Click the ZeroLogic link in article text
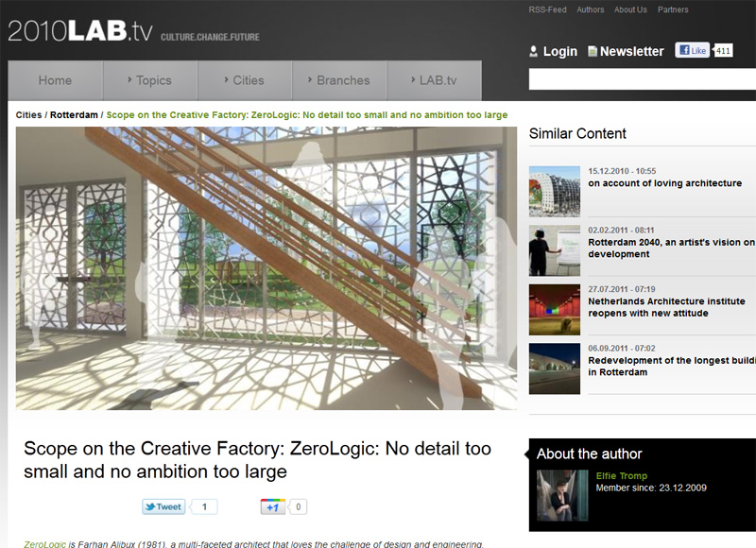This screenshot has height=548, width=756. point(44,543)
